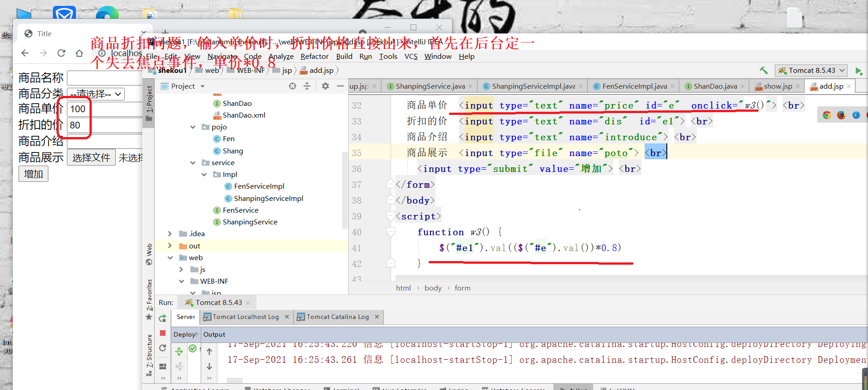Collapse the Impl folder in project tree
Image resolution: width=868 pixels, height=390 pixels.
204,175
